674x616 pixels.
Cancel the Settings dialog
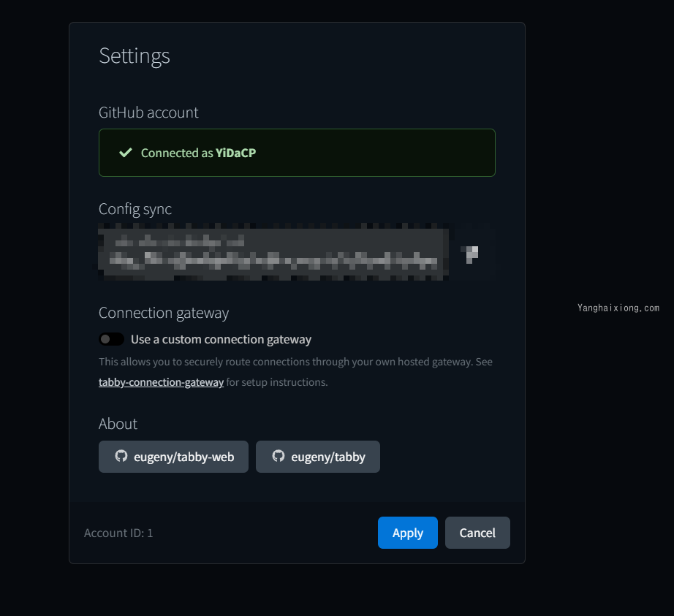coord(477,533)
